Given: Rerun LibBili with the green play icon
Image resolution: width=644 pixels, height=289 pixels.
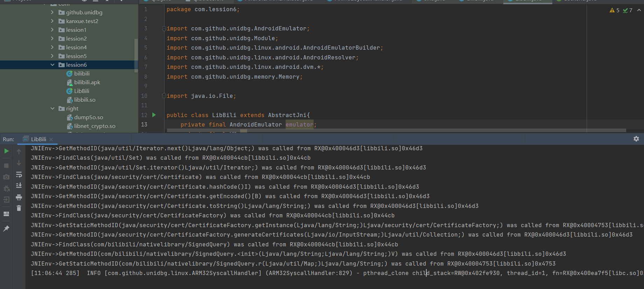Looking at the screenshot, I should point(6,151).
